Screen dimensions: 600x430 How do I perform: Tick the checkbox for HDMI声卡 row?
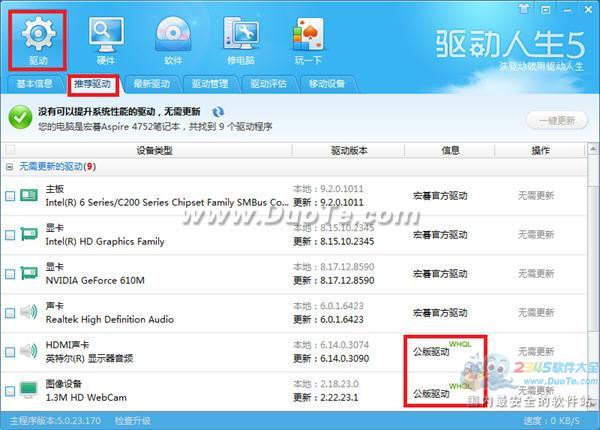pyautogui.click(x=10, y=352)
